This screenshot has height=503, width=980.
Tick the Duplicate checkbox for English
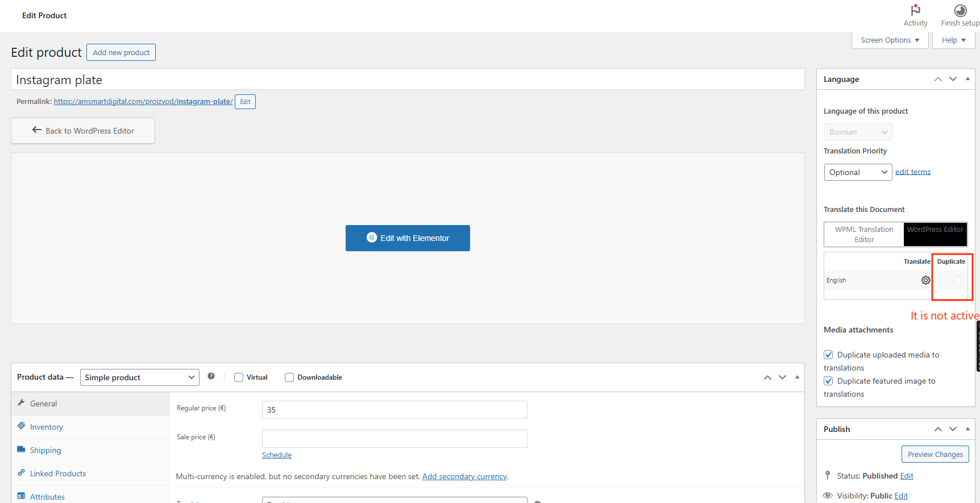[958, 281]
